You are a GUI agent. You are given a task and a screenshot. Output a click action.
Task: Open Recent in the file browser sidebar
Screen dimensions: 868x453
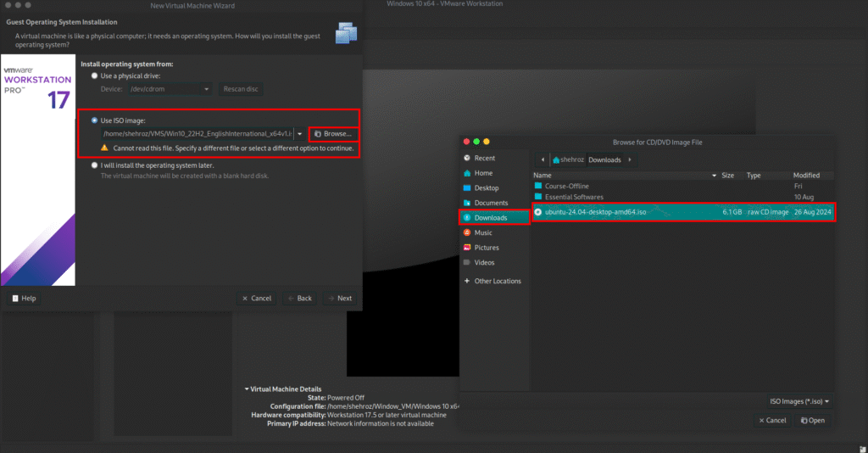(494, 158)
